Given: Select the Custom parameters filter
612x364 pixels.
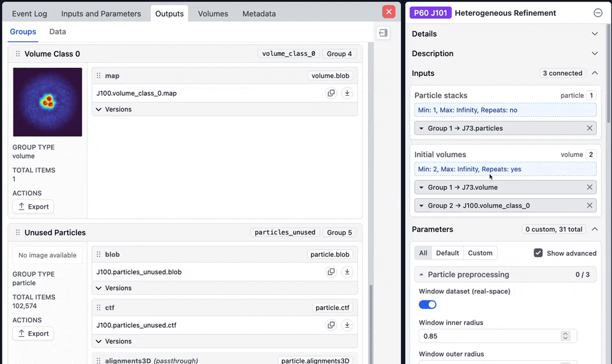Looking at the screenshot, I should 480,253.
